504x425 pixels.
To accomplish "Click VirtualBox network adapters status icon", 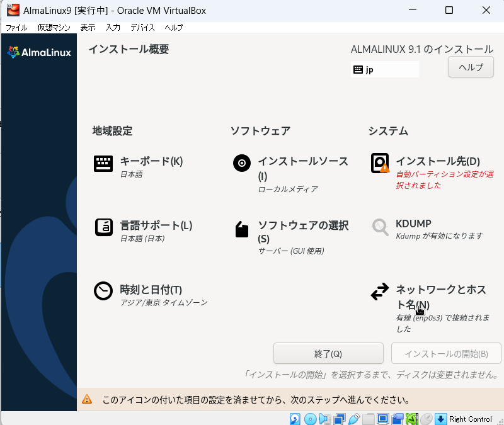I will click(x=340, y=419).
